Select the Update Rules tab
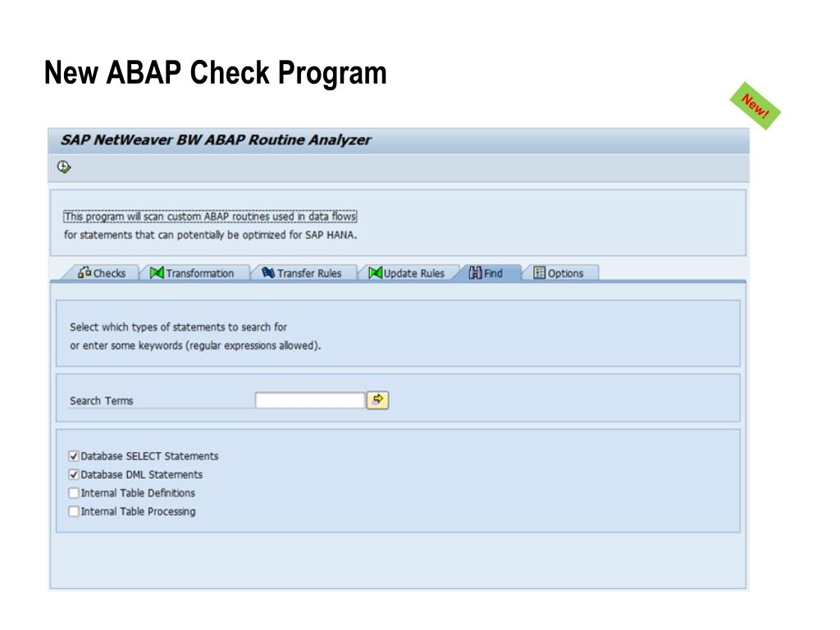 (407, 273)
